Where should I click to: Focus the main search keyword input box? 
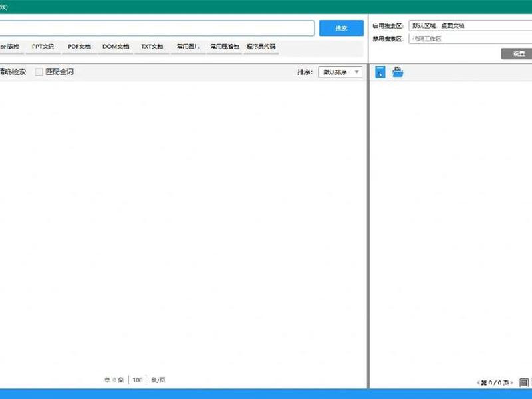pyautogui.click(x=157, y=28)
